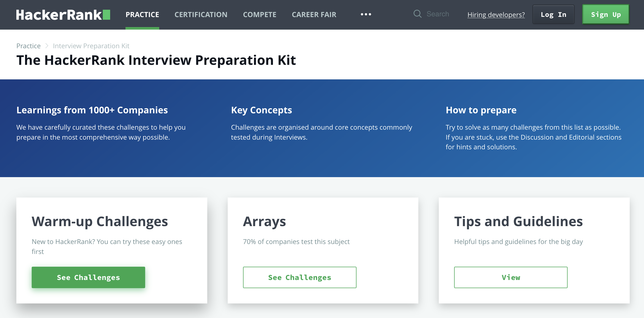
Task: See Challenges for Warm-up Challenges
Action: coord(88,277)
